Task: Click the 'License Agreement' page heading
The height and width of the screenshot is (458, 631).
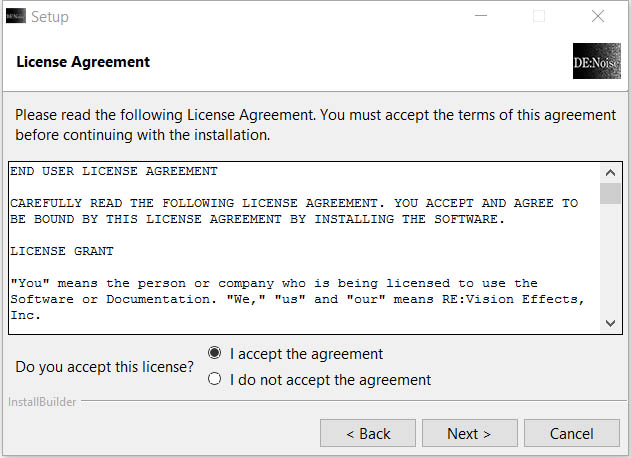Action: (x=83, y=62)
